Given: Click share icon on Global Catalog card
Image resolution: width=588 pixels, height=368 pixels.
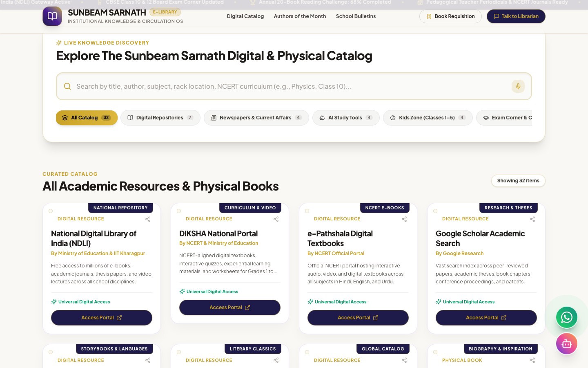Looking at the screenshot, I should tap(404, 360).
